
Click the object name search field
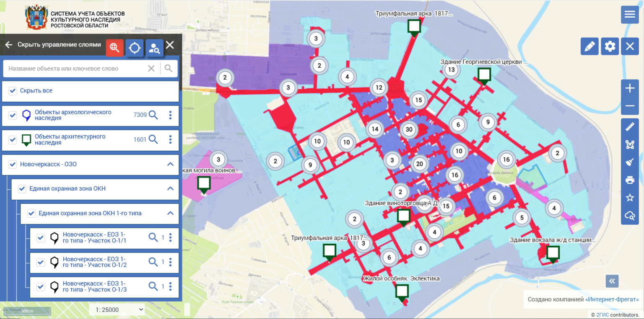pos(75,68)
